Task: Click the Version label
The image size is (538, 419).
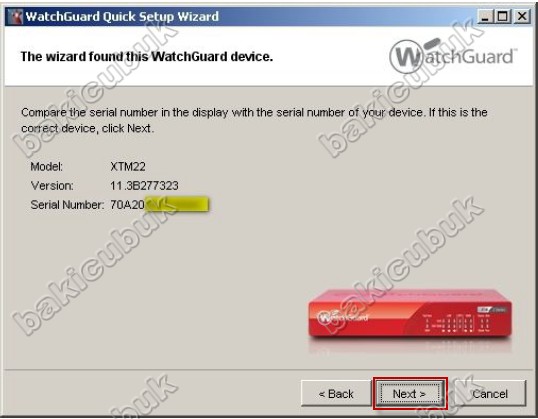Action: (52, 186)
